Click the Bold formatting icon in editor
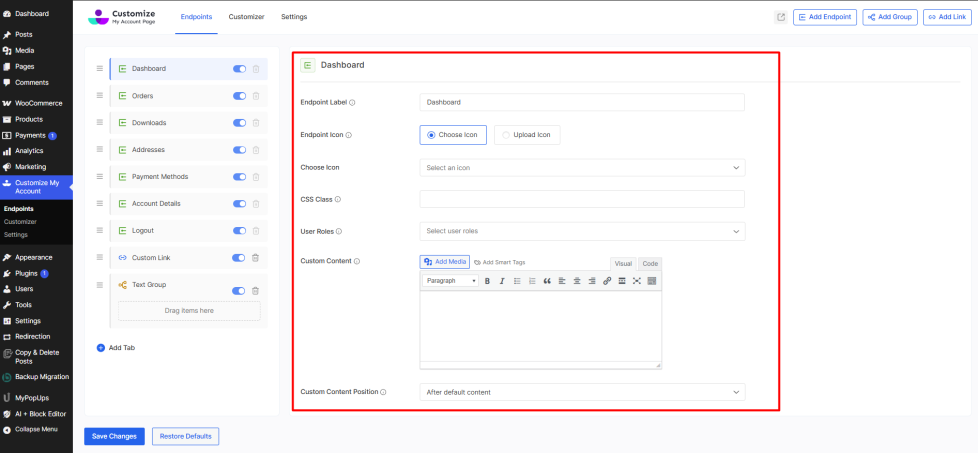 (487, 281)
